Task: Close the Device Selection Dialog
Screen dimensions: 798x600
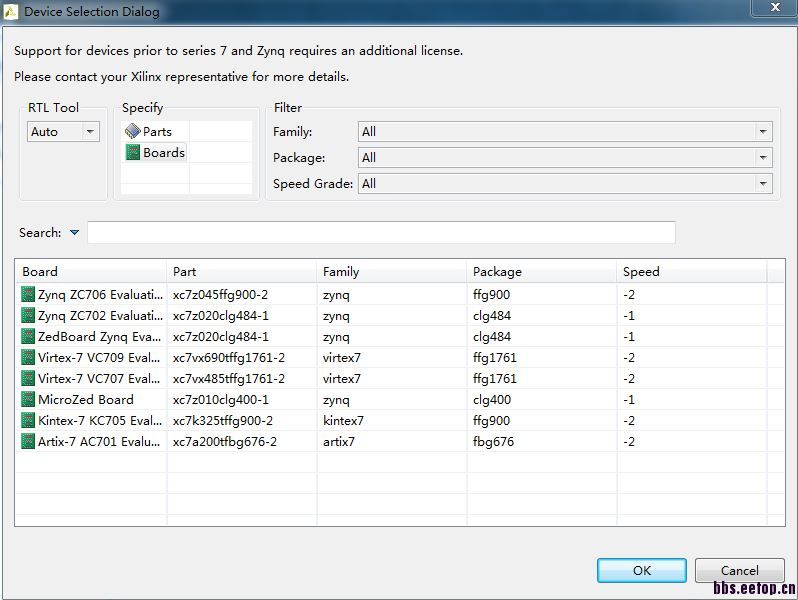Action: [775, 7]
